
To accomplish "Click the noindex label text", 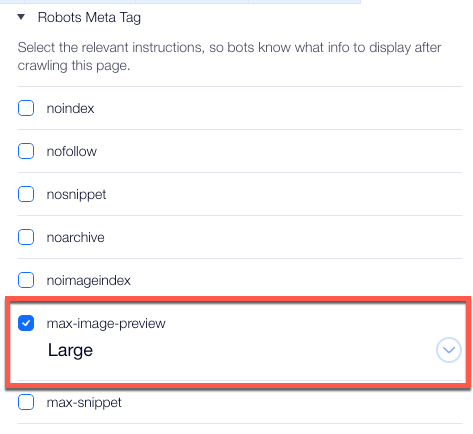I will coord(70,108).
